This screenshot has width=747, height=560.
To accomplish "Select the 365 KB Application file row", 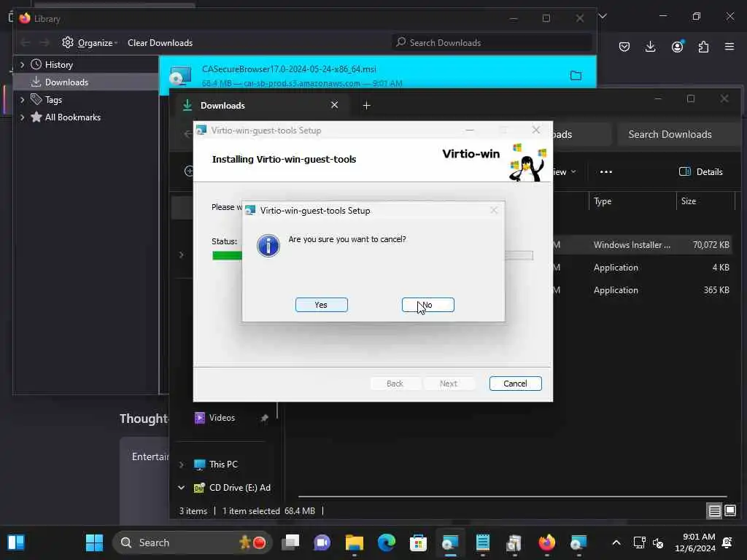I will (642, 290).
